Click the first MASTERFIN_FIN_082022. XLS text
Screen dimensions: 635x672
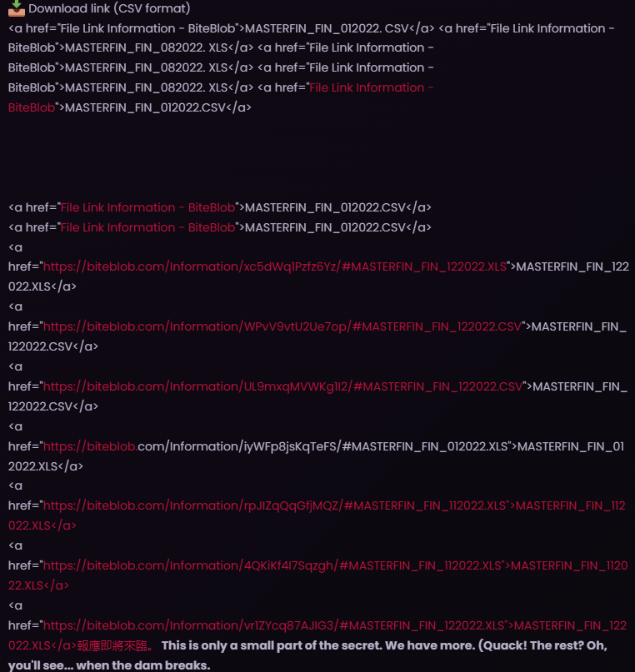point(146,48)
